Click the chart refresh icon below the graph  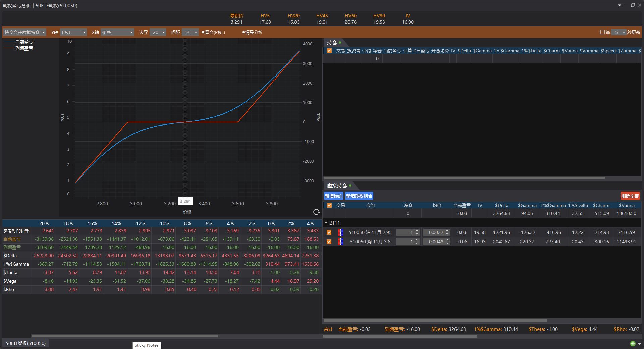pyautogui.click(x=316, y=212)
